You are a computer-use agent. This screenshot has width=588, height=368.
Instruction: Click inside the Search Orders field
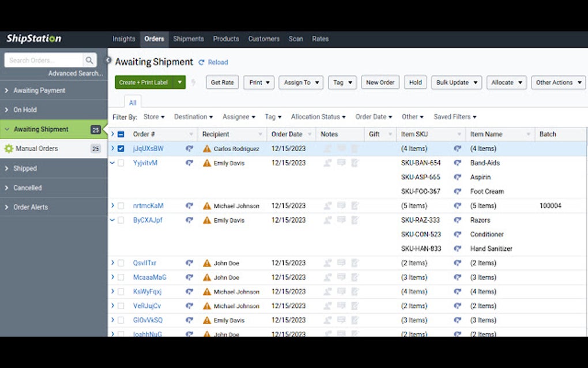[43, 60]
